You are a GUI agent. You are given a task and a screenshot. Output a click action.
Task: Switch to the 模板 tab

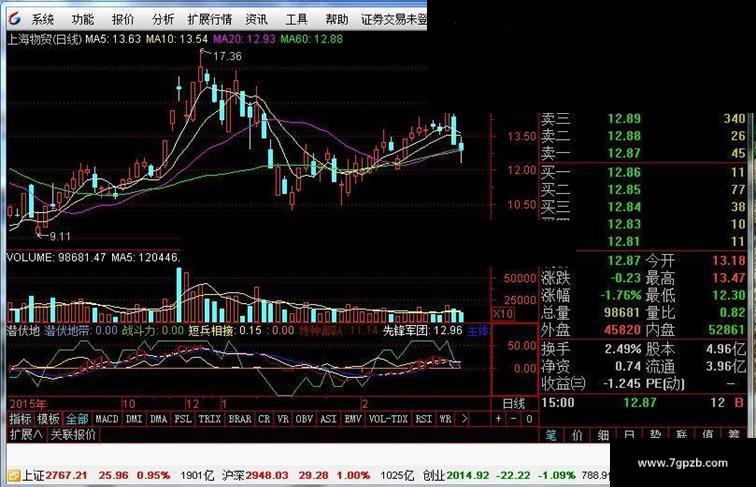point(48,419)
